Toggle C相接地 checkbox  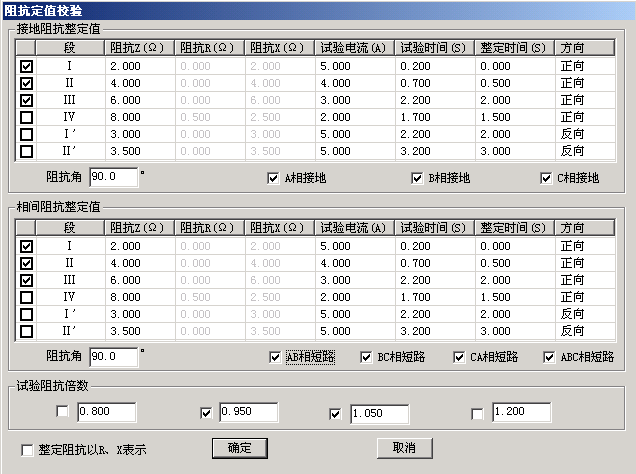tap(546, 178)
